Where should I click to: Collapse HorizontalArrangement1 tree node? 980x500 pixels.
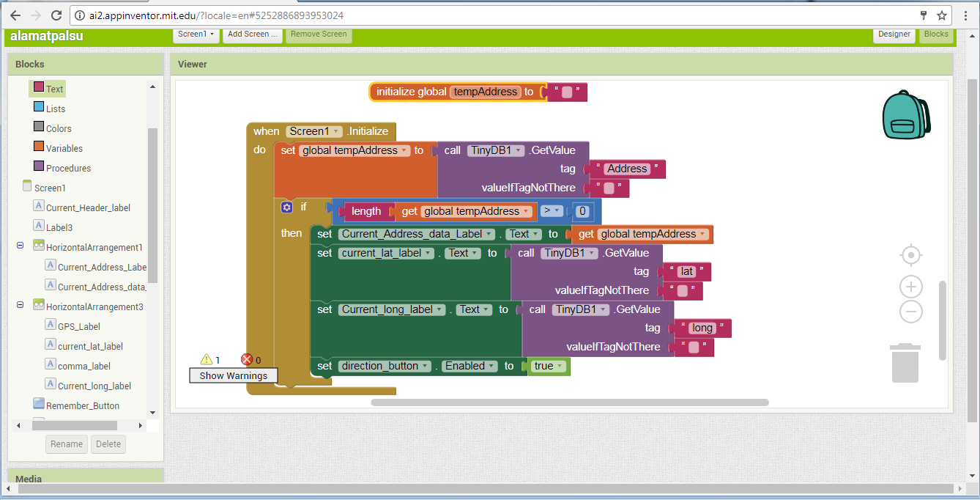pos(21,246)
